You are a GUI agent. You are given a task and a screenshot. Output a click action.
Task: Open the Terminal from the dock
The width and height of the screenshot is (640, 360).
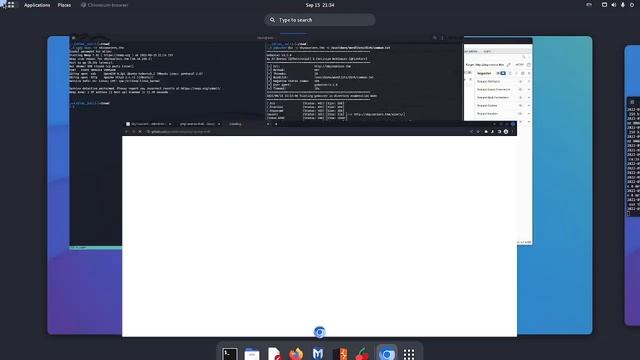point(229,354)
